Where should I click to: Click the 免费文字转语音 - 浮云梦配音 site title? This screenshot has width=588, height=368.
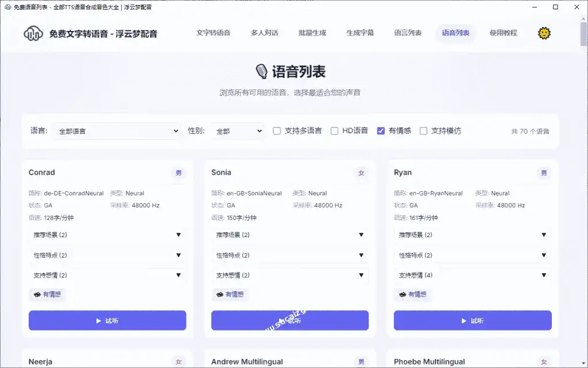pos(103,34)
